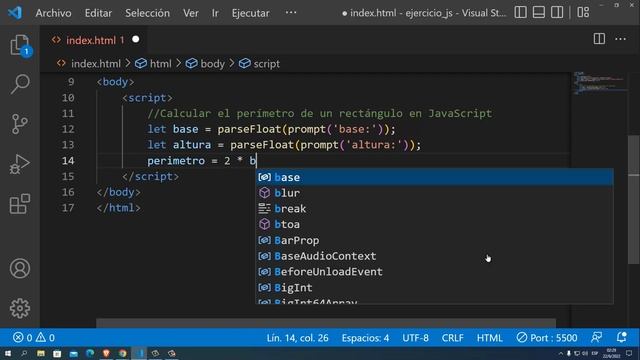The width and height of the screenshot is (640, 360).
Task: Change the HTML language mode
Action: click(x=490, y=338)
